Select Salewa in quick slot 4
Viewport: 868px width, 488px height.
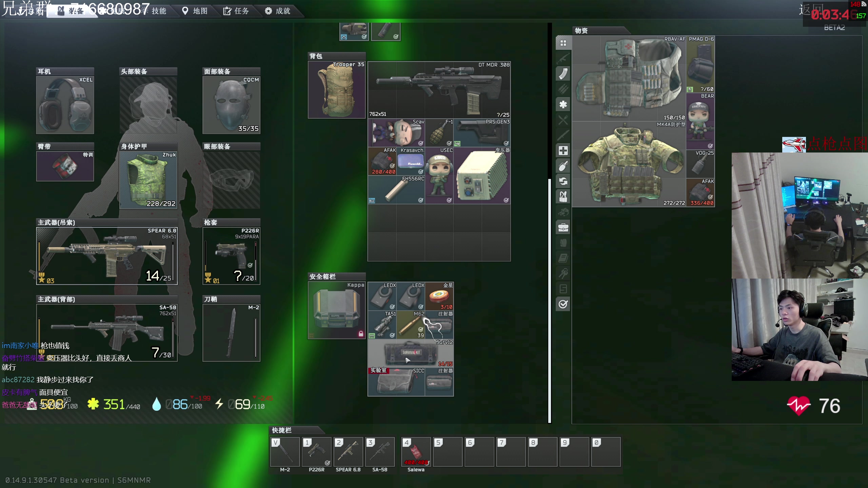click(416, 452)
